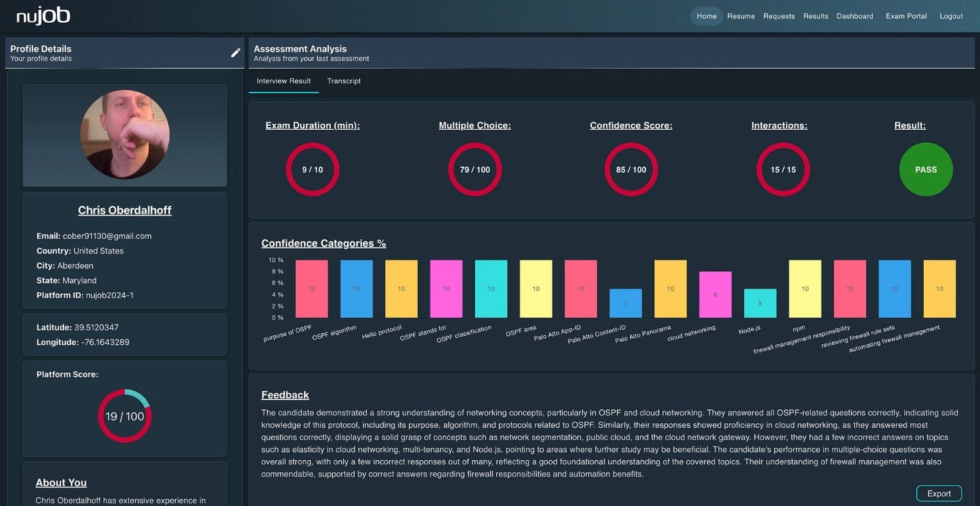Open the Resume menu item
Viewport: 980px width, 506px height.
click(x=741, y=16)
